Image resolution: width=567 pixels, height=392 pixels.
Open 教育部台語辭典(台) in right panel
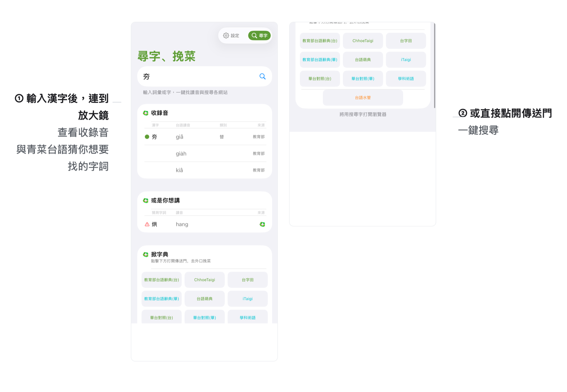tap(320, 41)
